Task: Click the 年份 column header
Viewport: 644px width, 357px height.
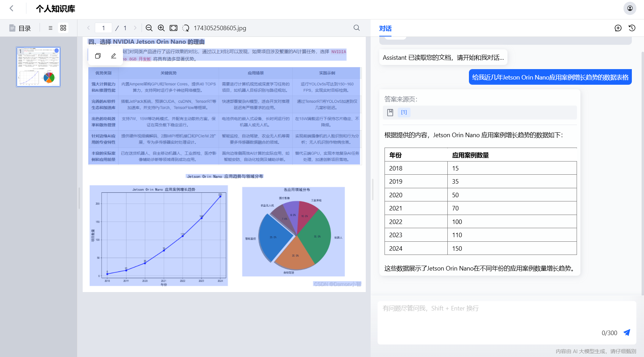Action: (x=416, y=155)
